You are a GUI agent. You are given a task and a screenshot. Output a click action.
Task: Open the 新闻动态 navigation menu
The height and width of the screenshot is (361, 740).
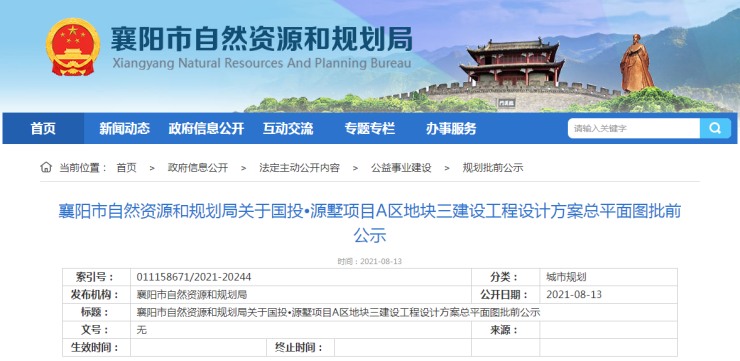(125, 128)
